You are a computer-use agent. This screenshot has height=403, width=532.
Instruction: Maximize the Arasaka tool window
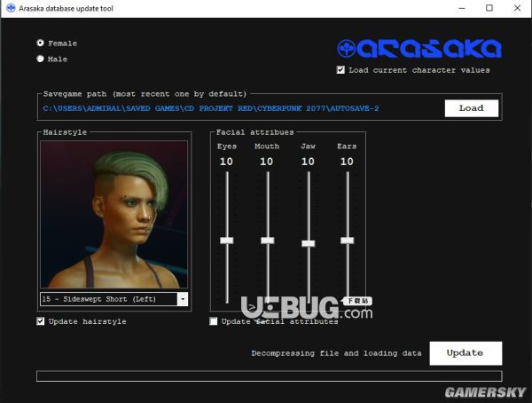[489, 8]
